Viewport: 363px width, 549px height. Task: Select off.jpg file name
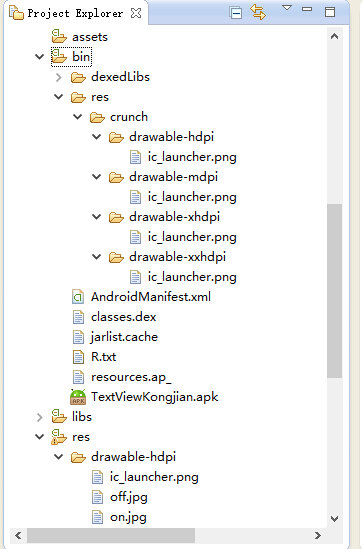point(128,498)
